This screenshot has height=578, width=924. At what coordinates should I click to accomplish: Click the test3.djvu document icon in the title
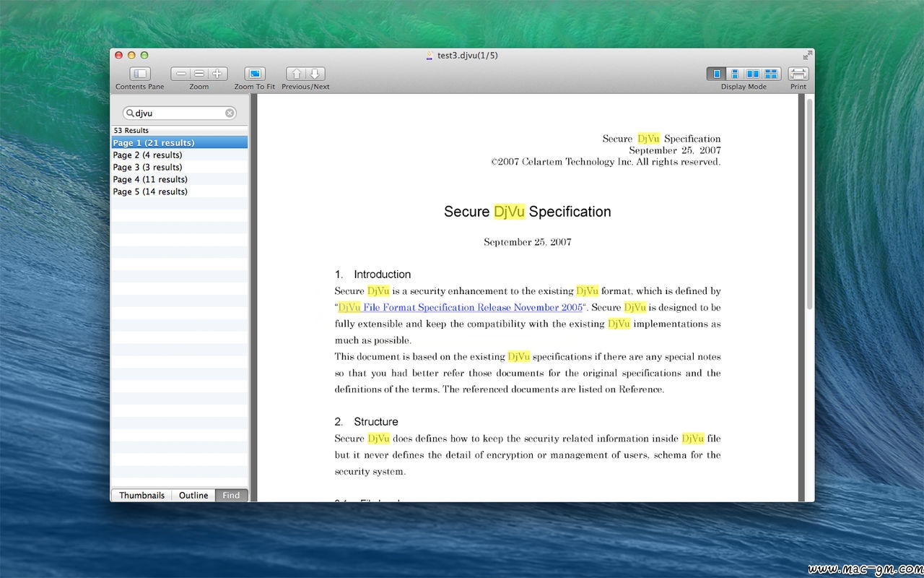coord(430,56)
